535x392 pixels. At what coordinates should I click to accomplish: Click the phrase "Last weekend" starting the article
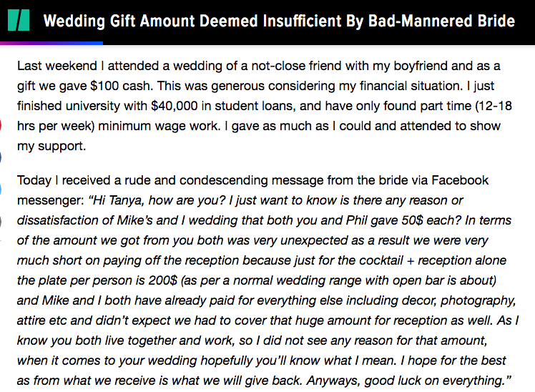(57, 66)
